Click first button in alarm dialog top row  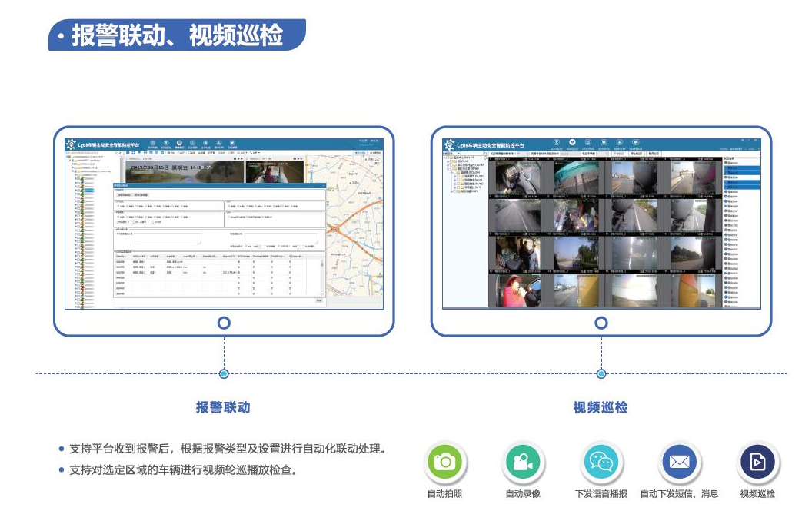coord(123,195)
